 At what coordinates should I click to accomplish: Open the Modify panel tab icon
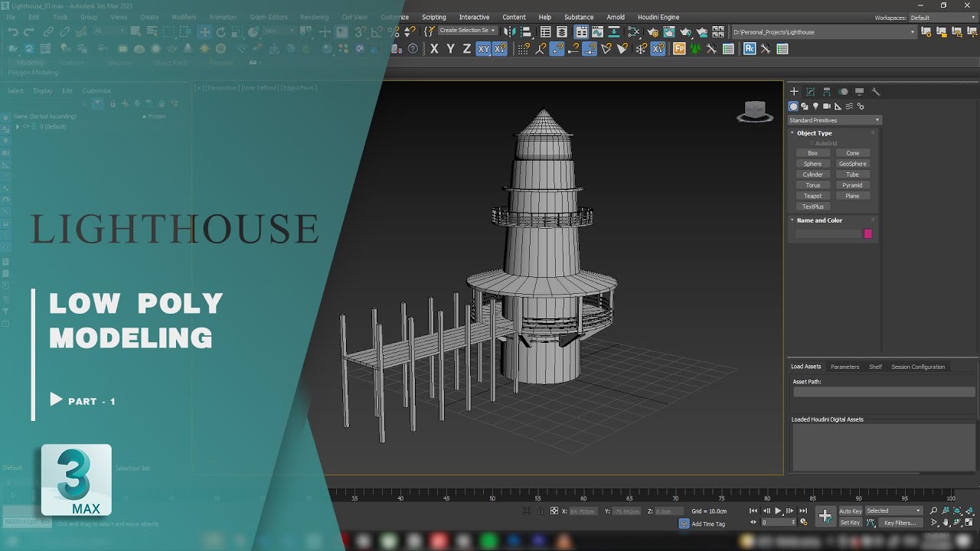810,92
